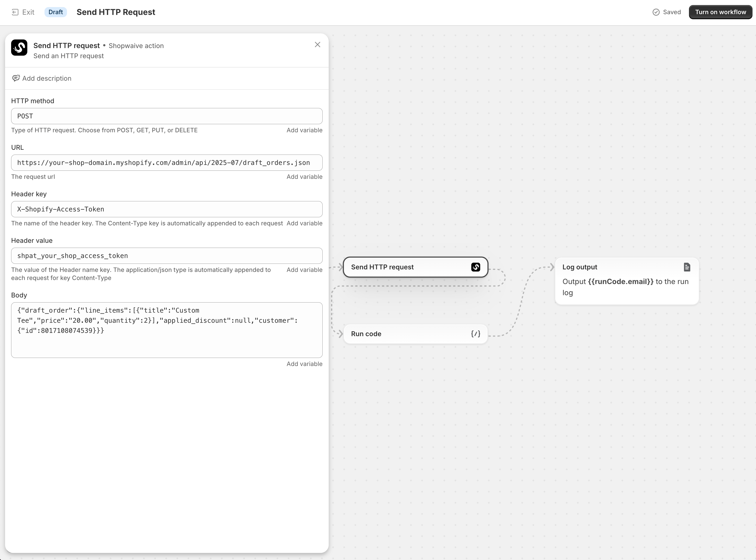Focus the Header key input field
Image resolution: width=756 pixels, height=560 pixels.
pos(166,209)
